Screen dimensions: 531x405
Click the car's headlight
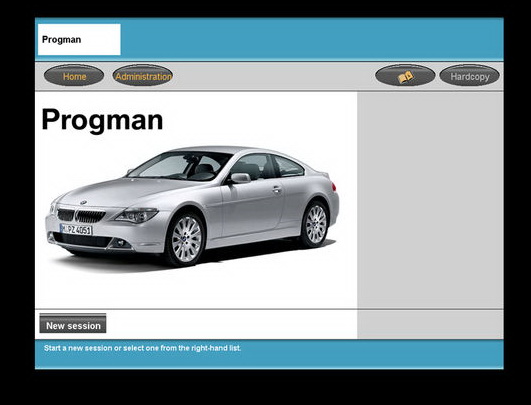[x=136, y=215]
